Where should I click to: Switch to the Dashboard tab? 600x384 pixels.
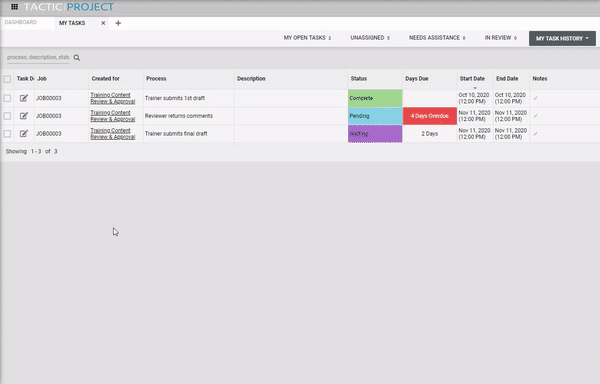(21, 22)
